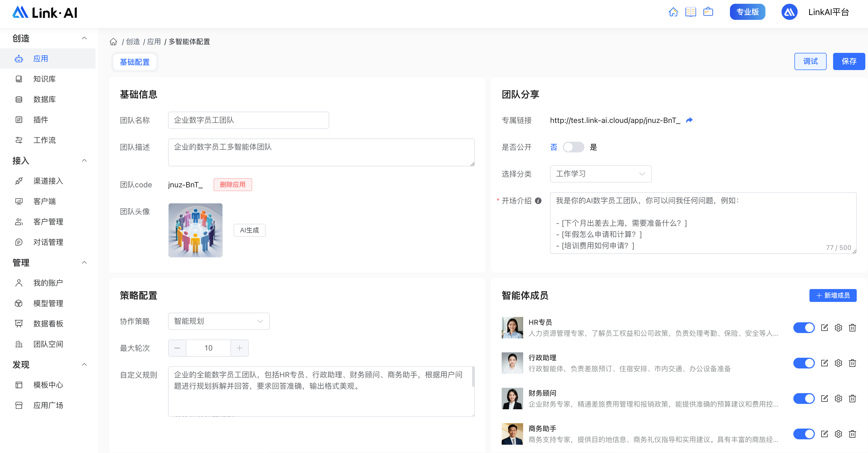Open settings gear for 行政助理

pyautogui.click(x=838, y=363)
